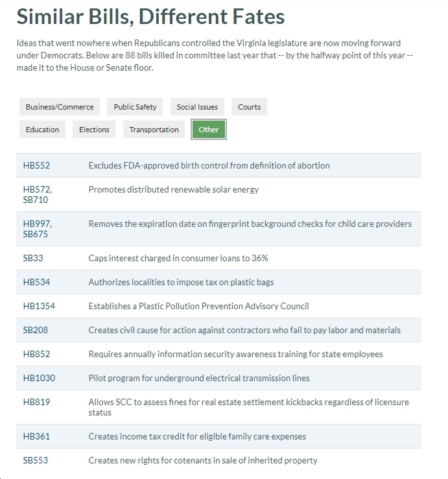Open HB1354 bill link

pyautogui.click(x=39, y=306)
